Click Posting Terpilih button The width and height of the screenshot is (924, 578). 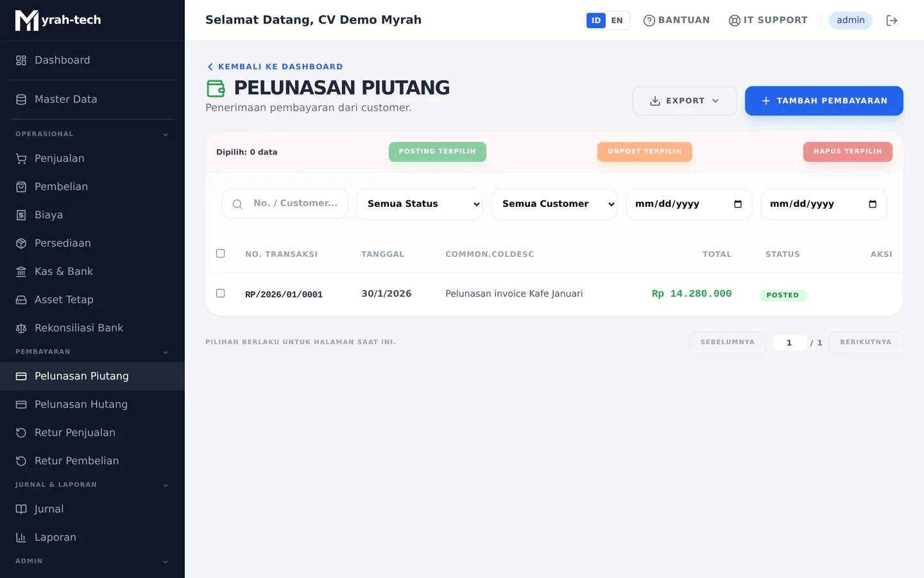[x=438, y=152]
